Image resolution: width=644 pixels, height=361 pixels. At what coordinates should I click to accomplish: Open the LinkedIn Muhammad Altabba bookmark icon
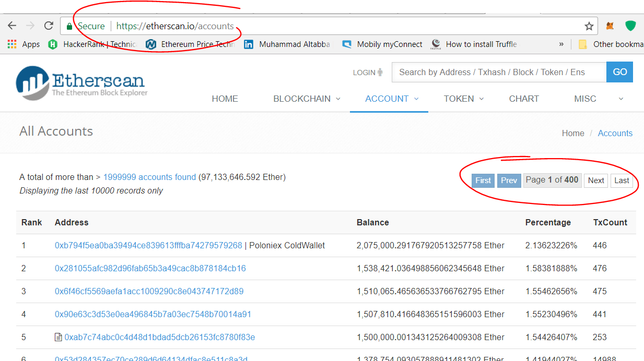[x=248, y=44]
